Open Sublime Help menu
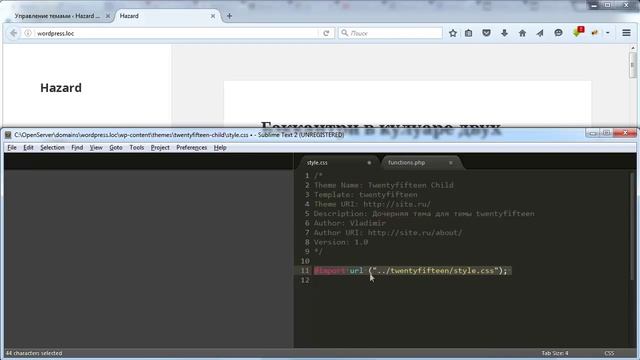Viewport: 640px width, 360px height. point(220,148)
